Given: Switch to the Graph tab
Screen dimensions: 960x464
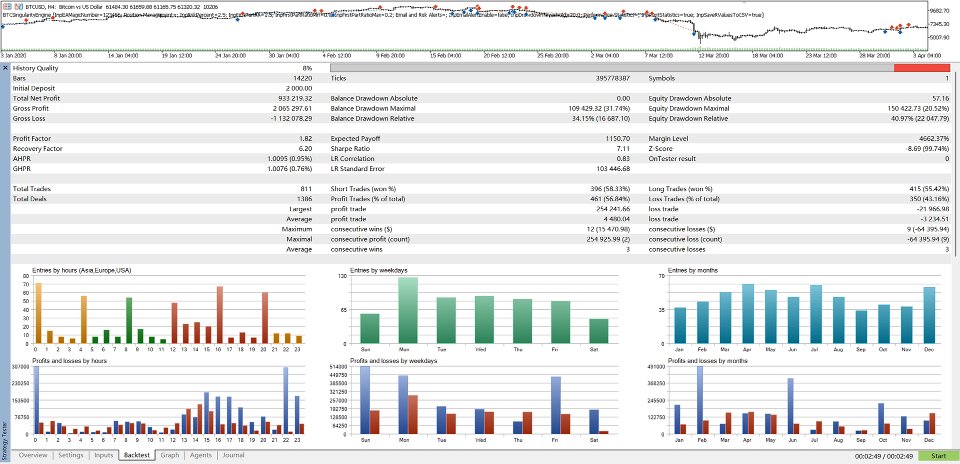Looking at the screenshot, I should point(170,455).
